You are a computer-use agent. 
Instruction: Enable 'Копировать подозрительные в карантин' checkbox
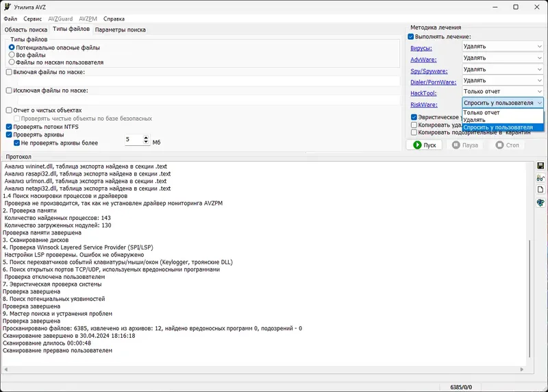pyautogui.click(x=414, y=132)
